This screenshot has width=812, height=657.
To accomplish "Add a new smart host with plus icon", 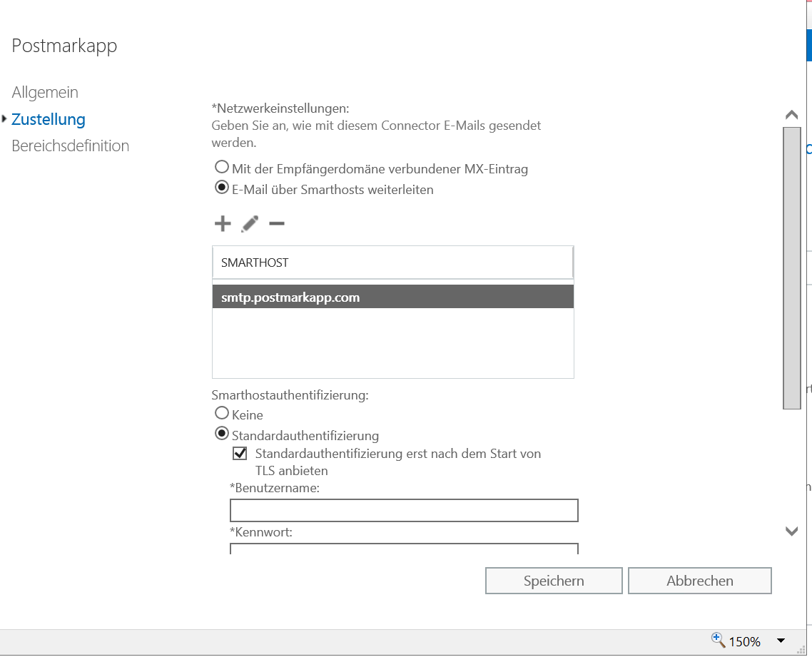I will point(223,224).
